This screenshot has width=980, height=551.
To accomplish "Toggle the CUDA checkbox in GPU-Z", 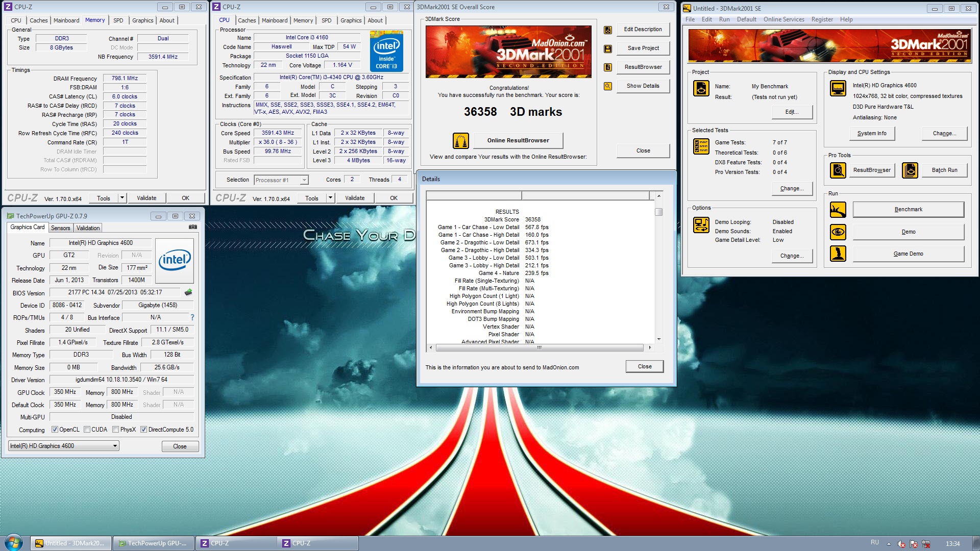I will [x=87, y=430].
